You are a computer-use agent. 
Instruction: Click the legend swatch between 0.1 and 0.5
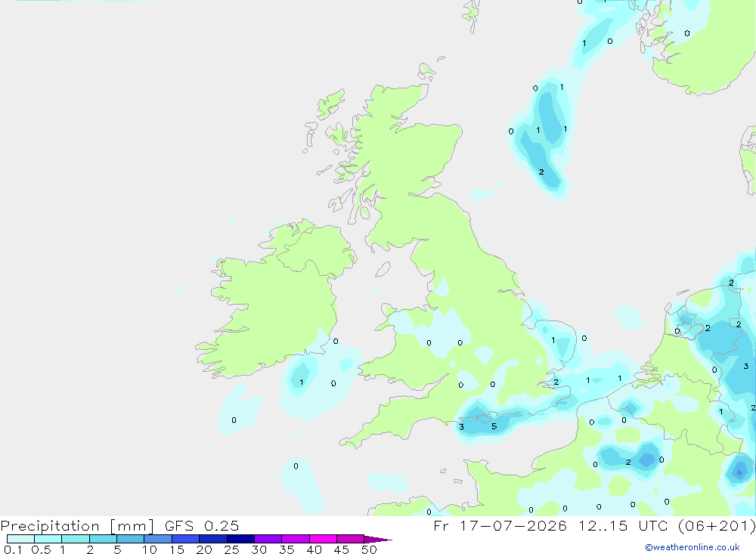tap(20, 539)
